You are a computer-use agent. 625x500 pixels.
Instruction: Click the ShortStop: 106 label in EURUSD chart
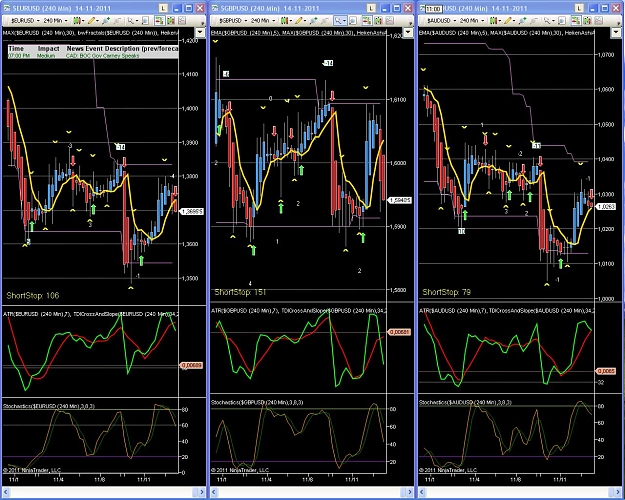pyautogui.click(x=33, y=295)
